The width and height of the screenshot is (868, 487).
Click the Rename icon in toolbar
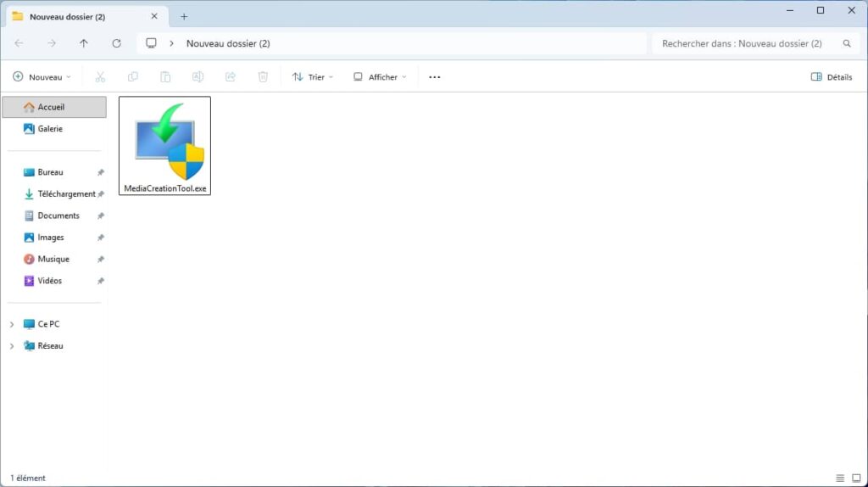click(x=198, y=77)
